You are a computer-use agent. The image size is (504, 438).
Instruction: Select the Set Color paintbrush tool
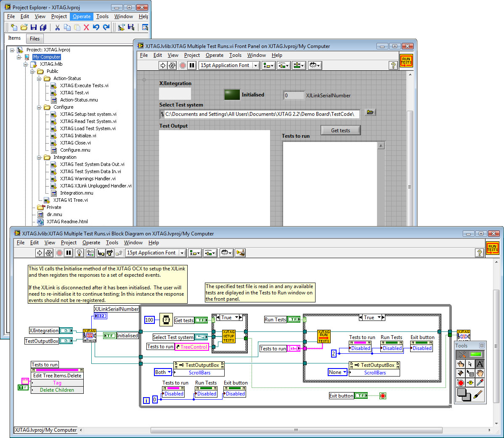pyautogui.click(x=478, y=394)
